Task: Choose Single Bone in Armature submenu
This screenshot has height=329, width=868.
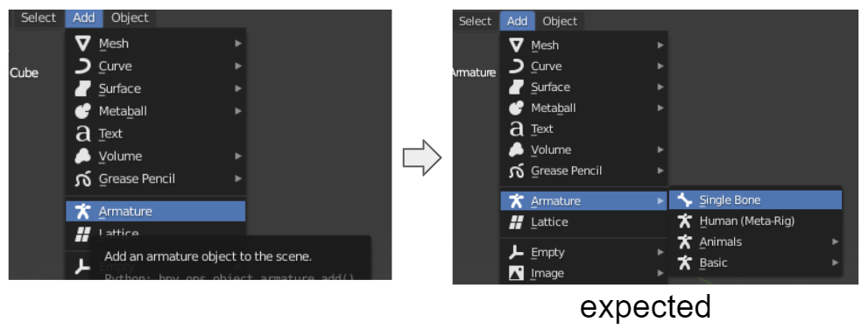Action: coord(756,200)
